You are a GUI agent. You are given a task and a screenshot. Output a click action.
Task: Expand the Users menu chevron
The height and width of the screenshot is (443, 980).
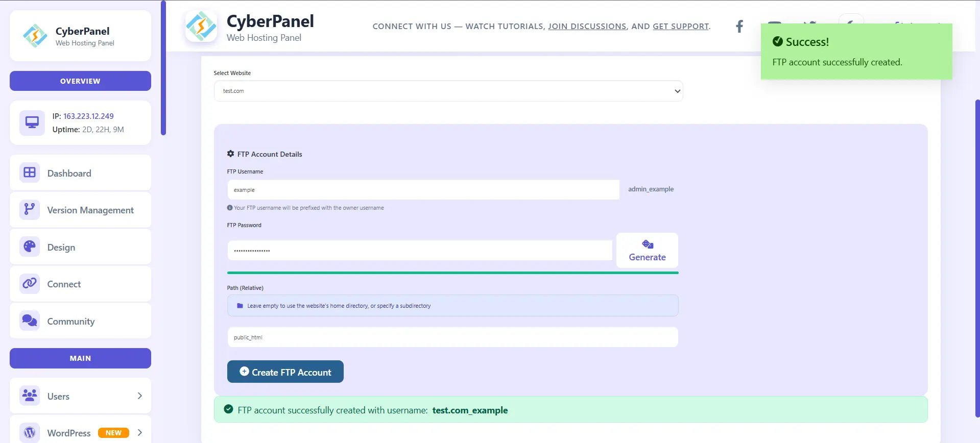tap(139, 396)
